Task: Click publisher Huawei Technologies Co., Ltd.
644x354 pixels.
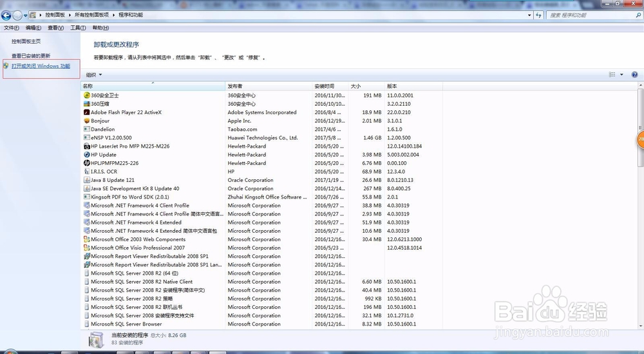Action: (x=263, y=138)
